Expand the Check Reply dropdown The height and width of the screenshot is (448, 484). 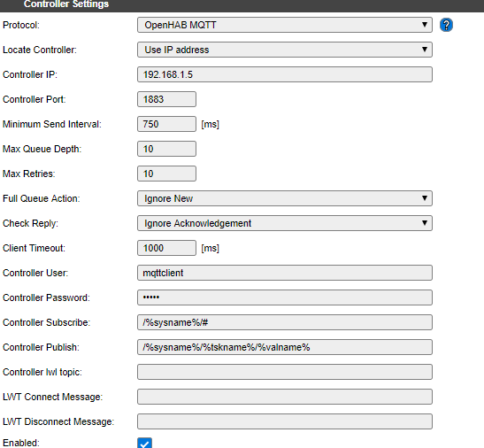(285, 223)
